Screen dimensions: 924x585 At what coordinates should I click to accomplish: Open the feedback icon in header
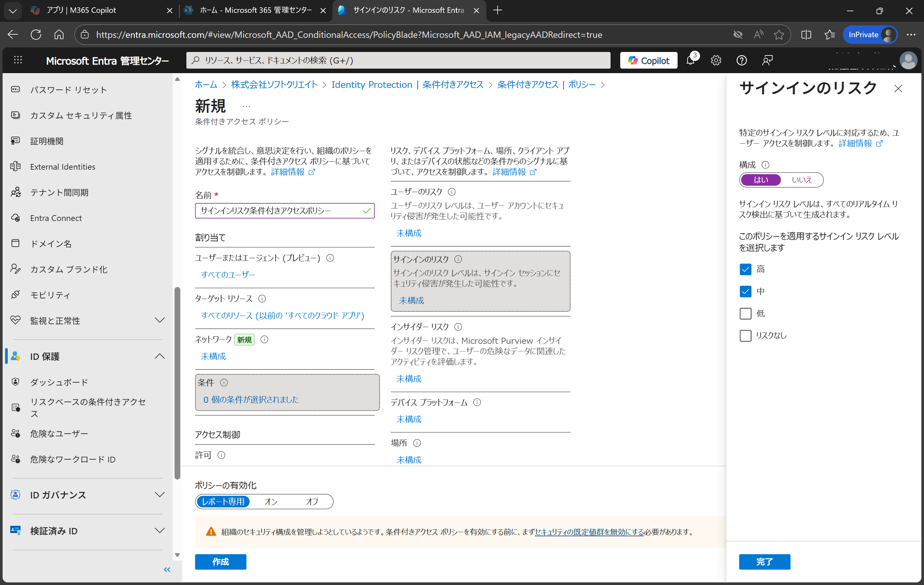(x=767, y=60)
